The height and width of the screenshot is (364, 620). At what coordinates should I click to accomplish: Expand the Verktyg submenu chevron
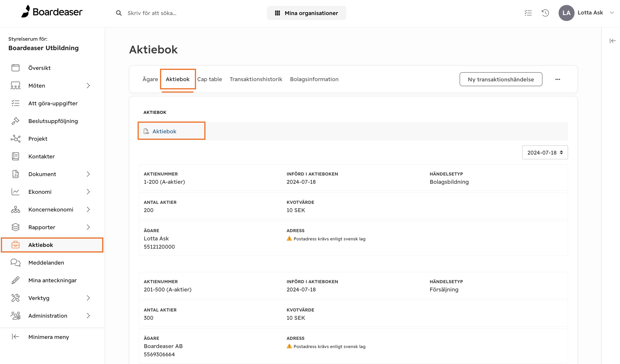coord(88,298)
